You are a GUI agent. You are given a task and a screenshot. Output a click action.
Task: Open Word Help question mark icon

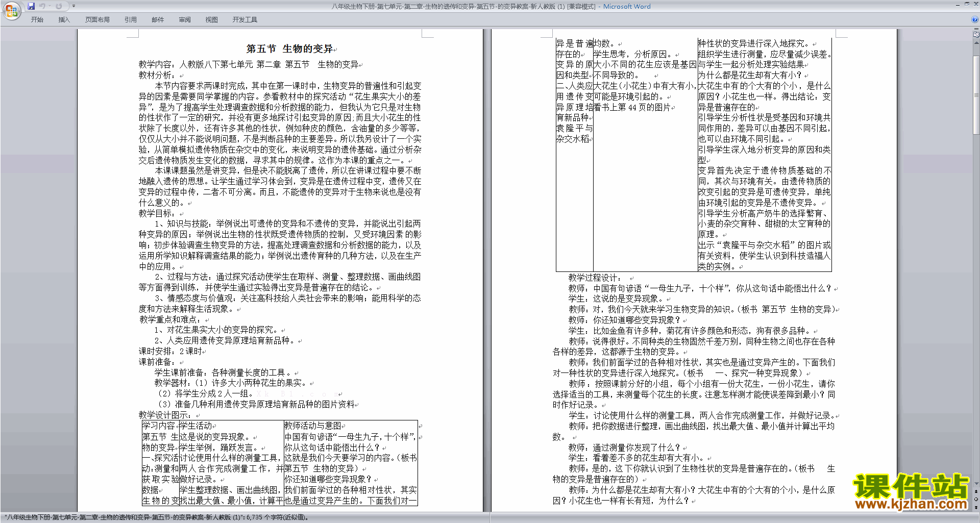tap(975, 20)
